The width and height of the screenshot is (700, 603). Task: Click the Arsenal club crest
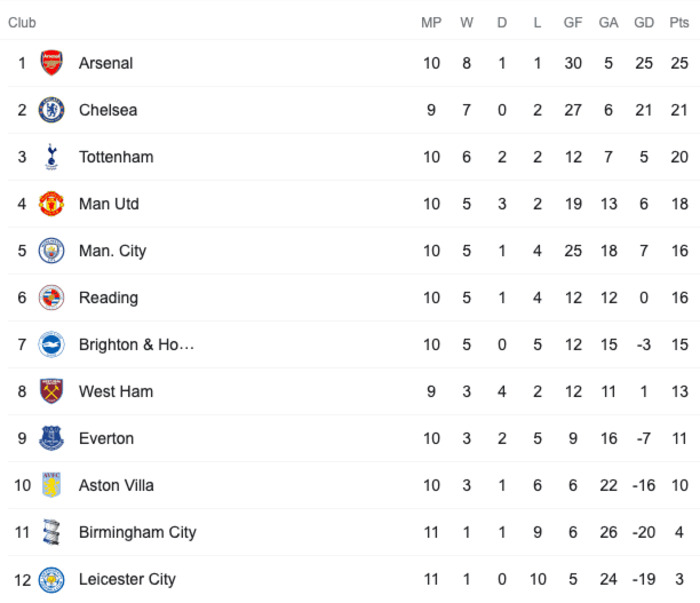click(x=51, y=62)
